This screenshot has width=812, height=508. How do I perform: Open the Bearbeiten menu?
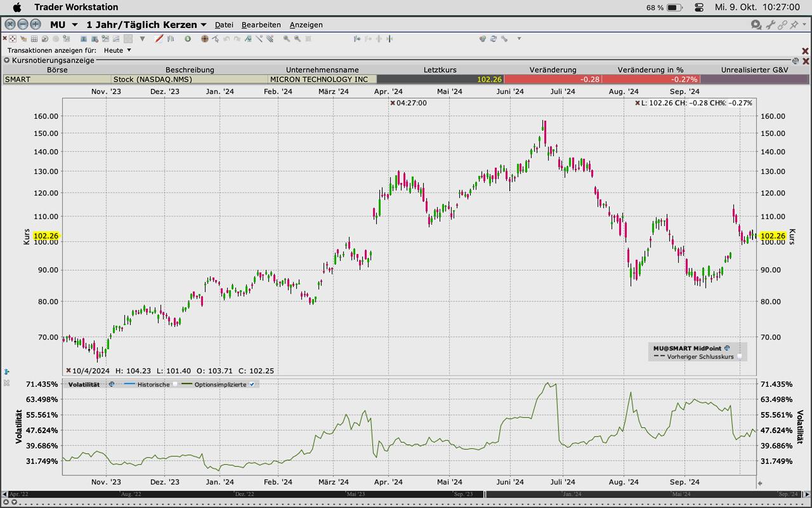point(261,25)
